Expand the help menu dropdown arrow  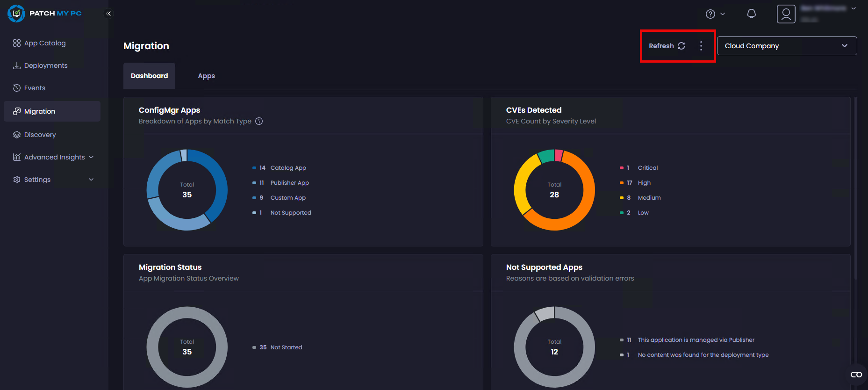pos(723,14)
